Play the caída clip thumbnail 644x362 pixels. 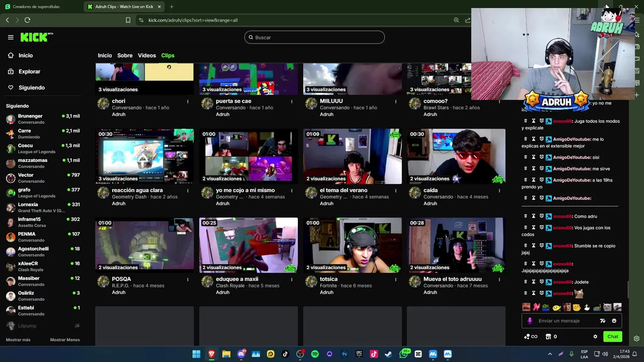[456, 156]
